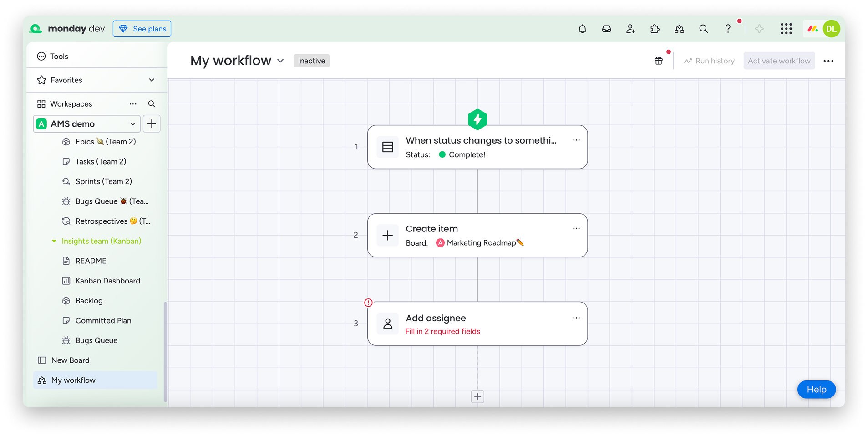
Task: Click the monday dev logo
Action: pyautogui.click(x=67, y=29)
